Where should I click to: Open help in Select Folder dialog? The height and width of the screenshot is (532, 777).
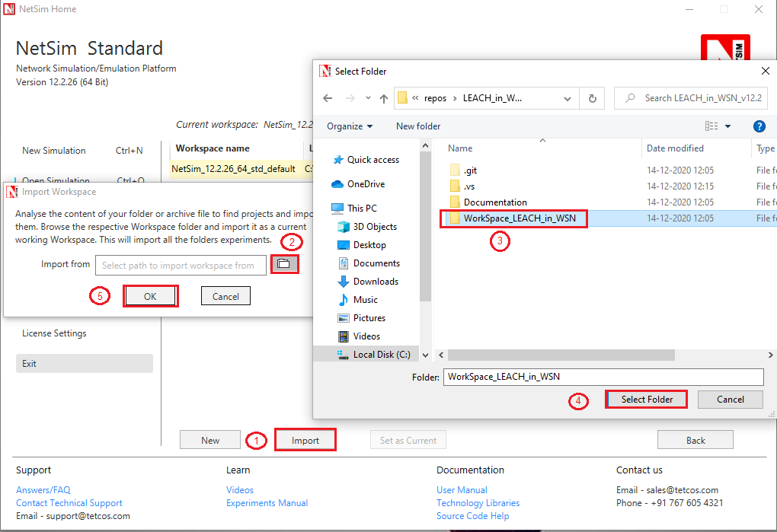point(759,126)
